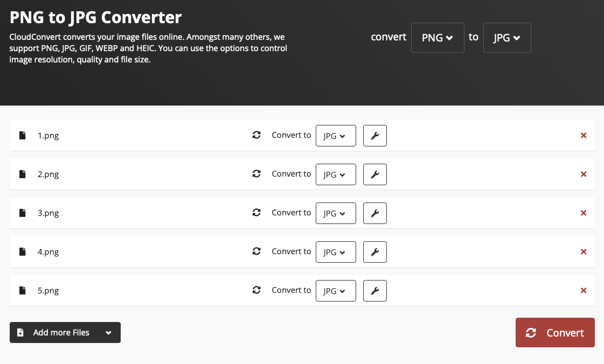Click the red Convert button

555,333
